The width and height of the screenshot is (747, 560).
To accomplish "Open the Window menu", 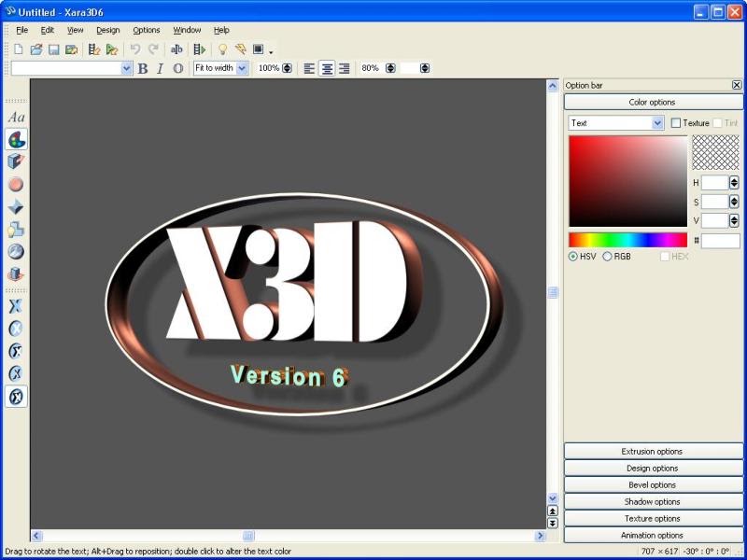I will (187, 30).
